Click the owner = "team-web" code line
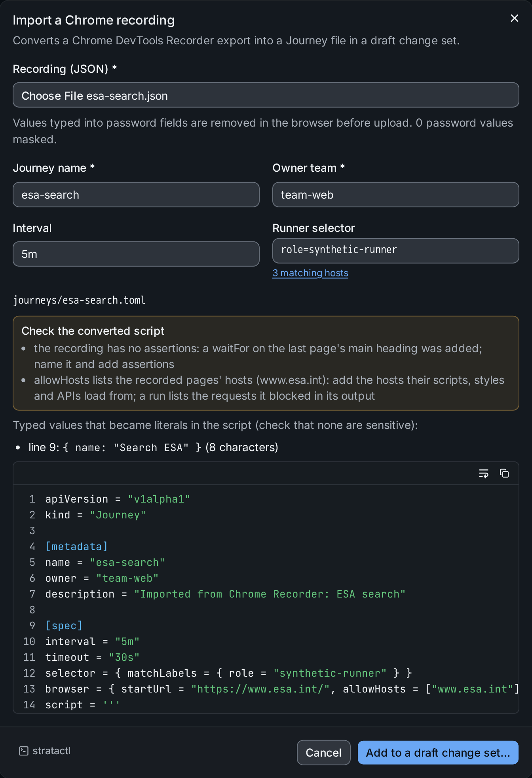Image resolution: width=532 pixels, height=778 pixels. tap(102, 578)
